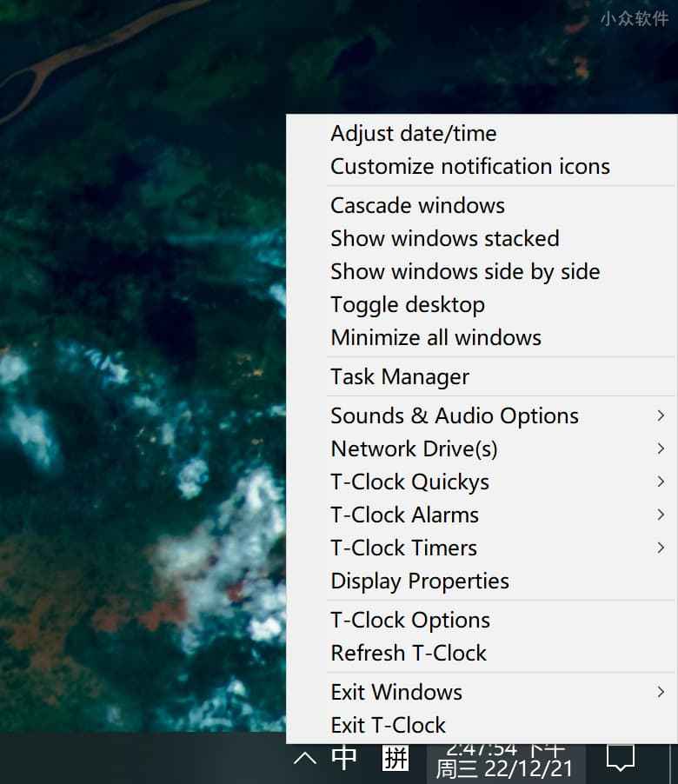Select Cascade windows
The height and width of the screenshot is (784, 678).
[x=417, y=206]
